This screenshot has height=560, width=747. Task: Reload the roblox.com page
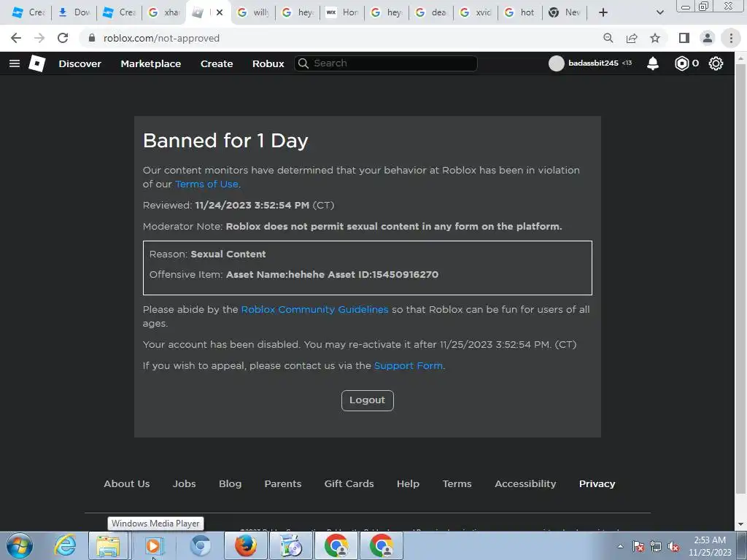[x=63, y=38]
